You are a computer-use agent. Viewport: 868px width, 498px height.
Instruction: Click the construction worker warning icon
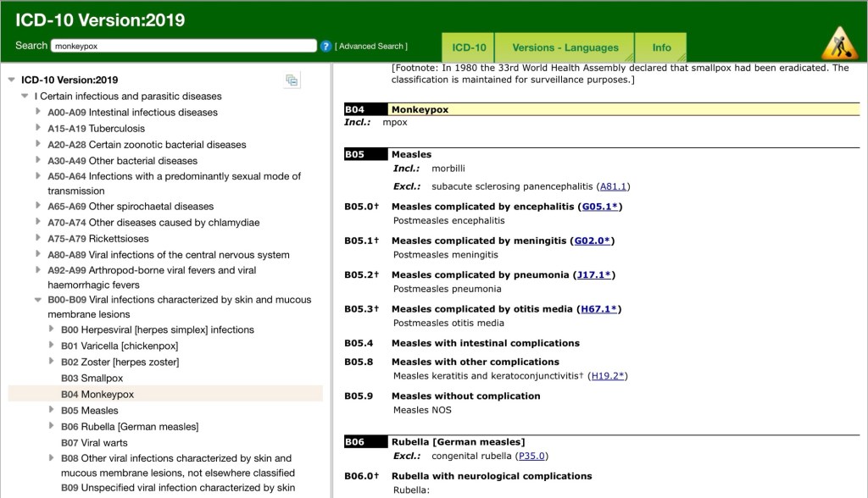[x=839, y=43]
